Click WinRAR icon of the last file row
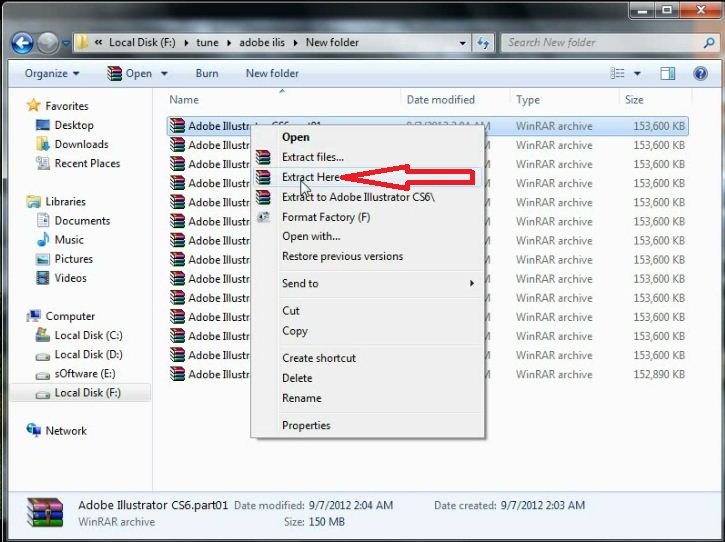Image resolution: width=725 pixels, height=542 pixels. point(177,374)
